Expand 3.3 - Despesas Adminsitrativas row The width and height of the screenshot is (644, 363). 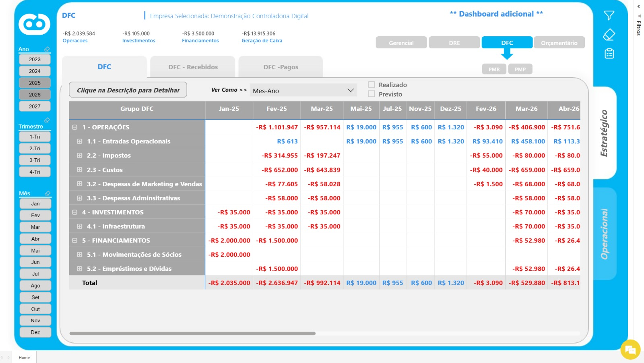pyautogui.click(x=80, y=198)
